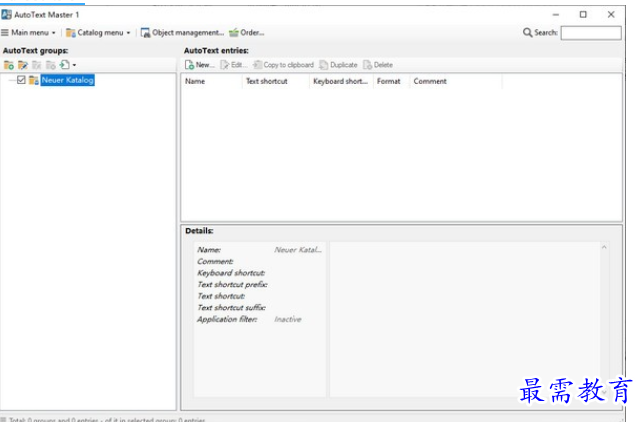Open the Catalog menu dropdown
The width and height of the screenshot is (641, 422).
pos(98,33)
